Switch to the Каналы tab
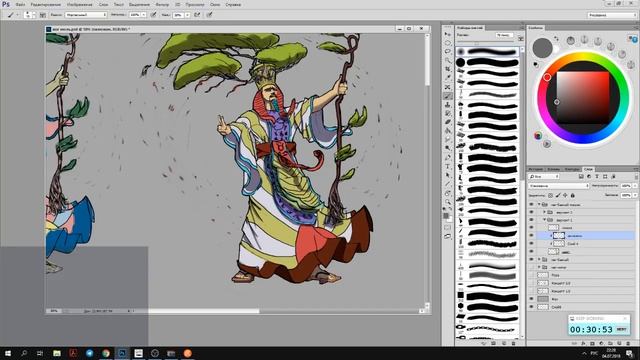This screenshot has width=640, height=360. click(x=553, y=169)
